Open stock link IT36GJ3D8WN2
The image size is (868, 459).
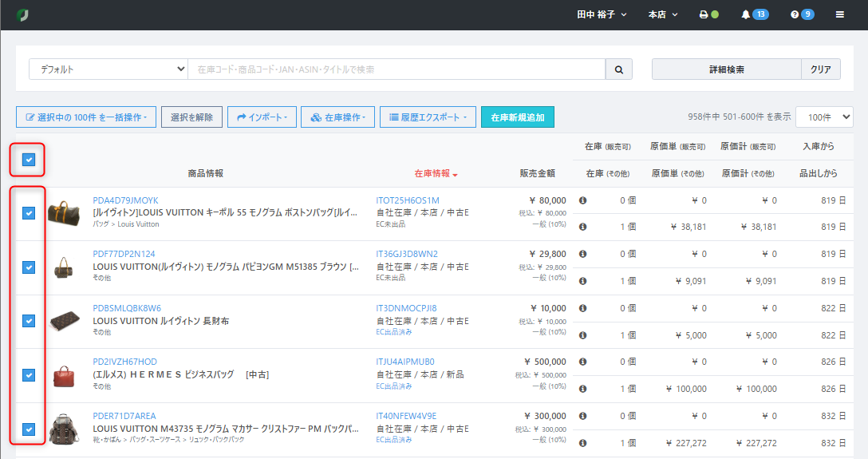tap(407, 254)
